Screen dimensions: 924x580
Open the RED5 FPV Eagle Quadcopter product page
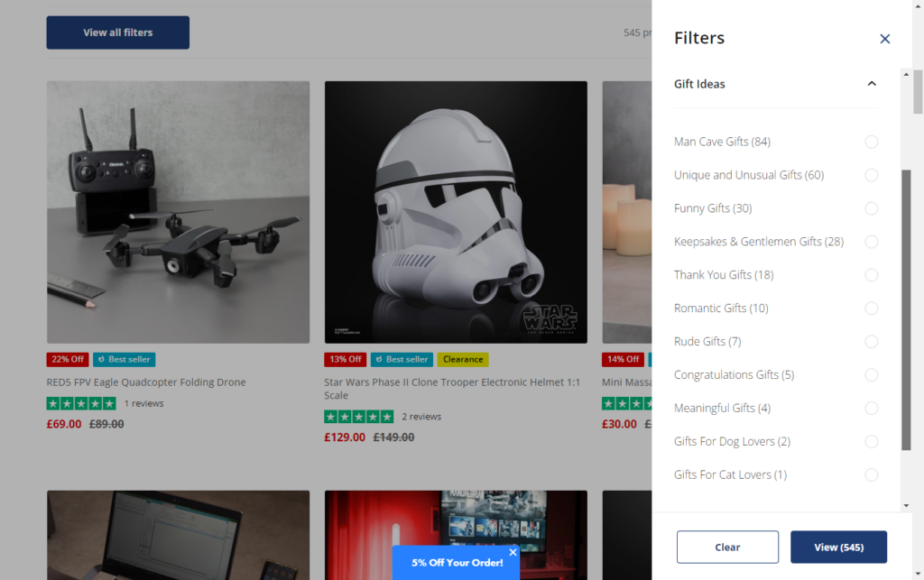[145, 382]
